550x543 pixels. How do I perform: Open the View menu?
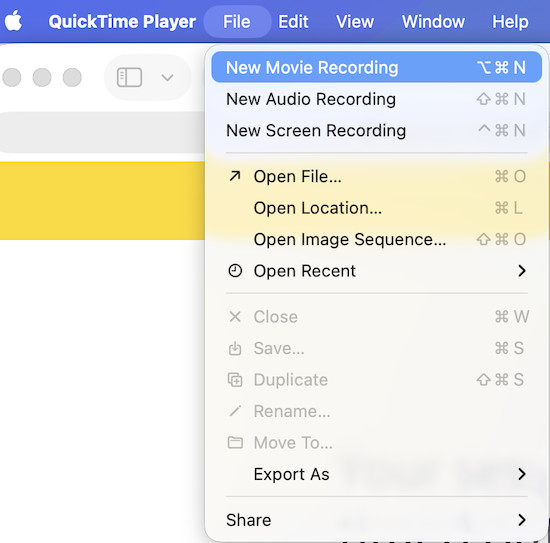click(355, 22)
